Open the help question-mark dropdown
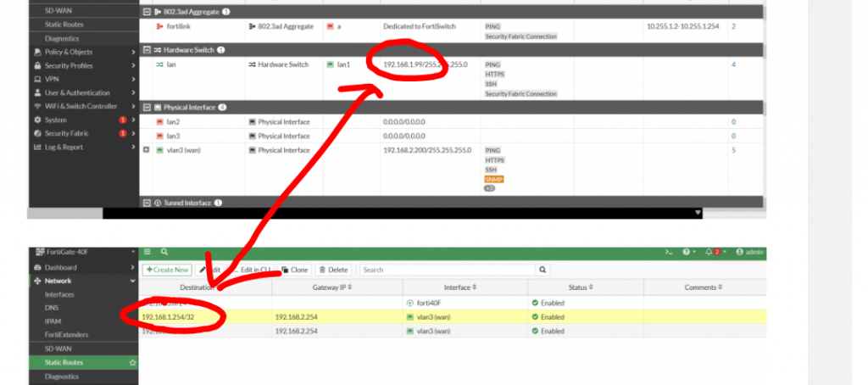Viewport: 868px width, 385px height. point(689,252)
